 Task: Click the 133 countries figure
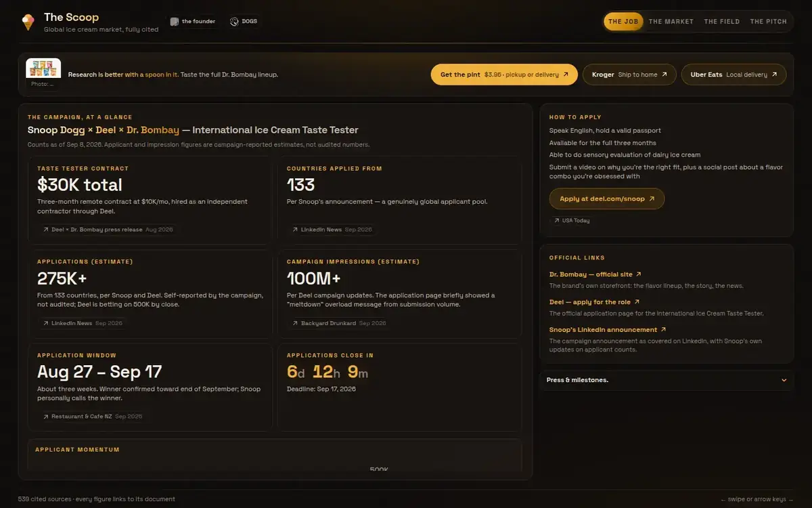click(x=301, y=185)
